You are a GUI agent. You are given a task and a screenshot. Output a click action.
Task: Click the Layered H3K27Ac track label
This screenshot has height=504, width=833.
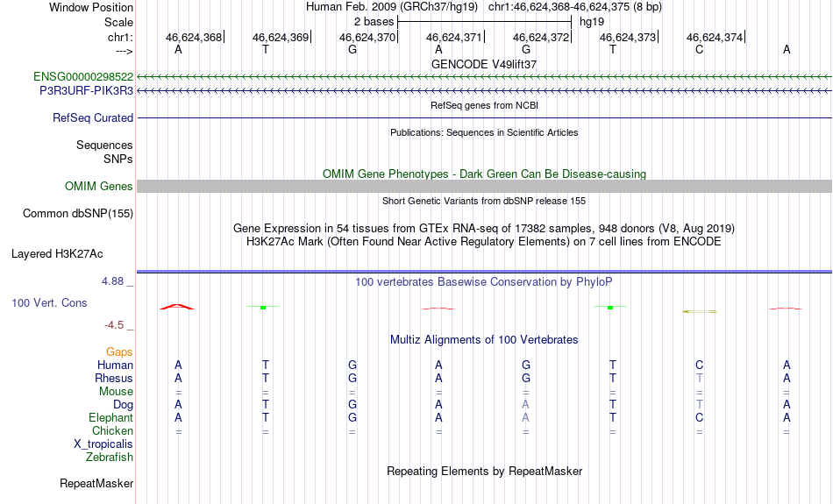click(57, 254)
